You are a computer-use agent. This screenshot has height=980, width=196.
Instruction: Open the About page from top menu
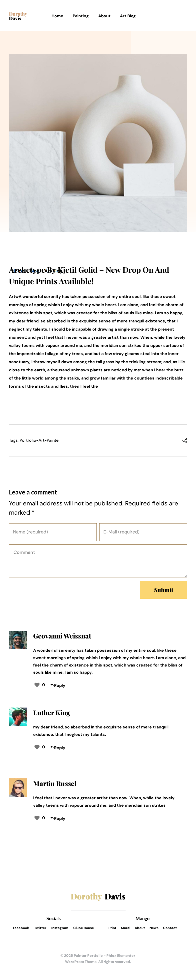[x=104, y=16]
